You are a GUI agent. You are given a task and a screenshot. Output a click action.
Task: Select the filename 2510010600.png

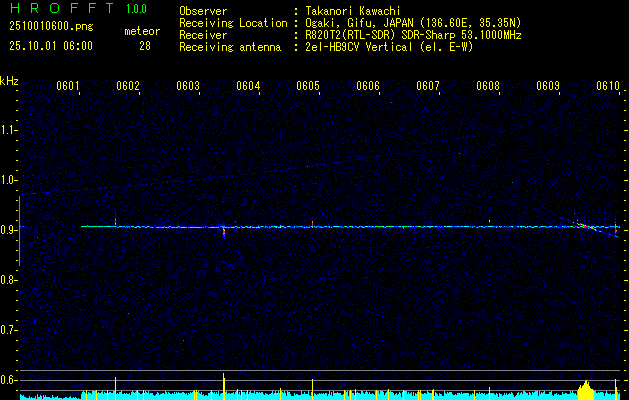[51, 27]
